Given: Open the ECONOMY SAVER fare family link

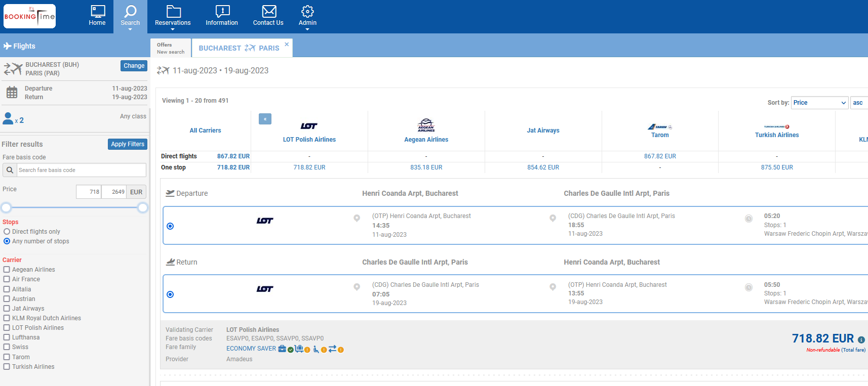Looking at the screenshot, I should [251, 349].
